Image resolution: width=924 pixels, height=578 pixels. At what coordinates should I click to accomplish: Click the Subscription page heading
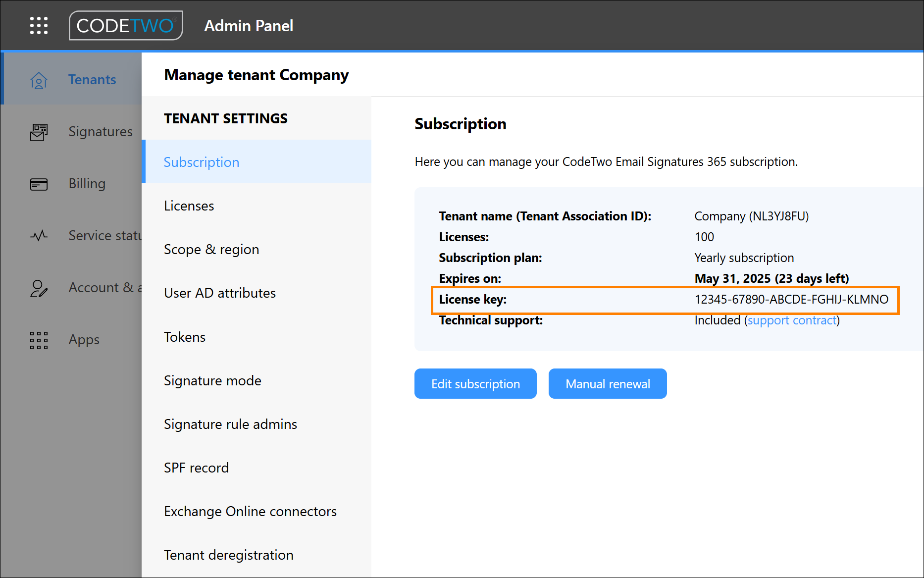[461, 124]
